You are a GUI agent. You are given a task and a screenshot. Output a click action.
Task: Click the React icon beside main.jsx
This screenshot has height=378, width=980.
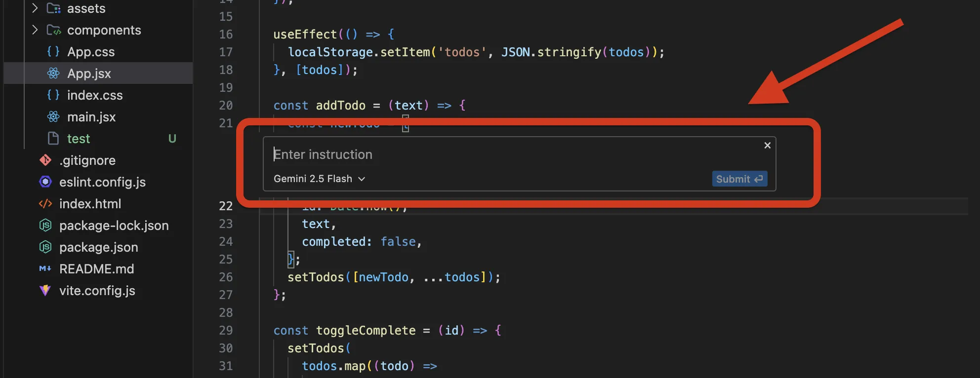click(x=53, y=117)
